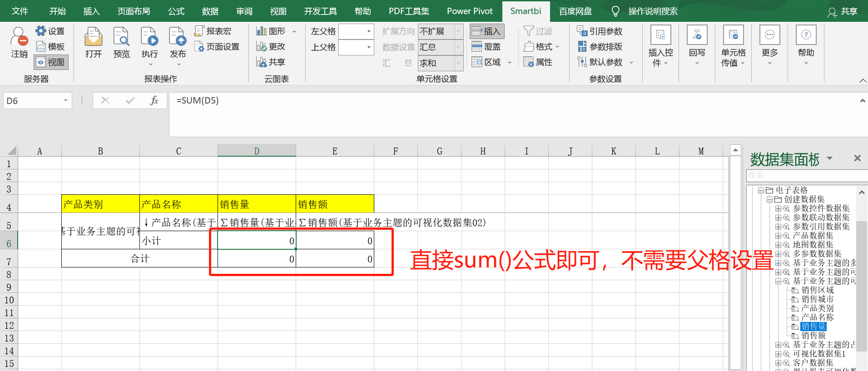Screen dimensions: 868x371
Task: Click the 操作说明搜索 search box
Action: [x=653, y=11]
